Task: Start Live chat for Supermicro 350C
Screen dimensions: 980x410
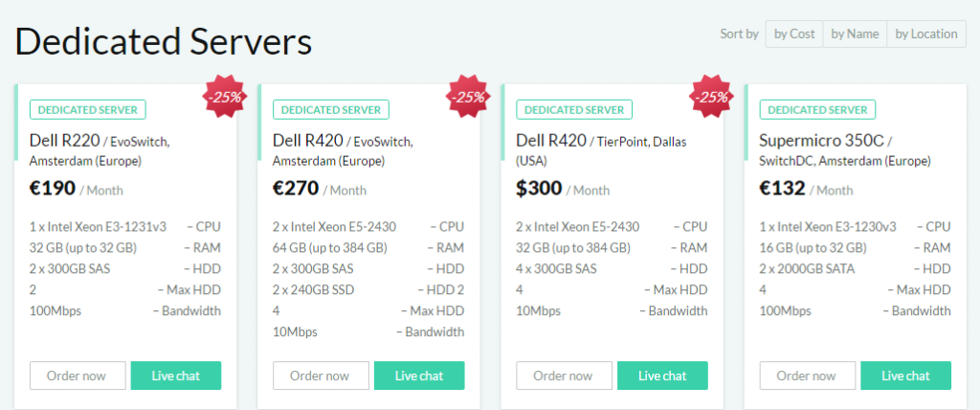Action: click(x=905, y=376)
